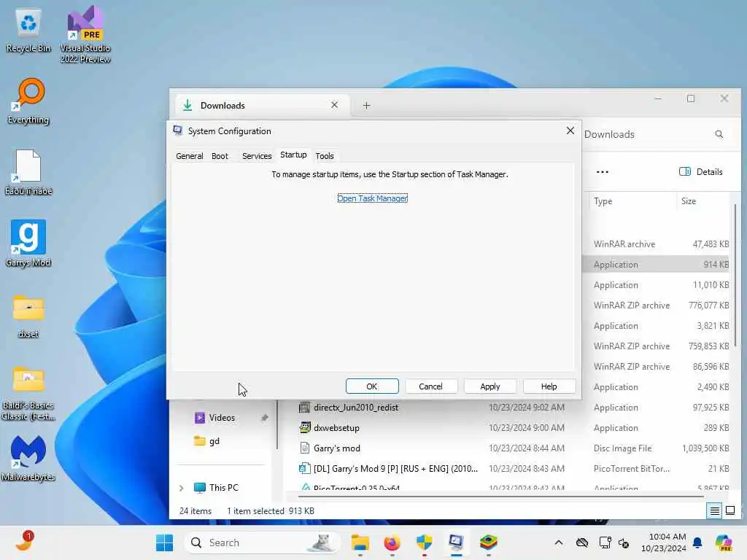Click the Apply button
Screen dimensions: 747x560
[x=490, y=386]
